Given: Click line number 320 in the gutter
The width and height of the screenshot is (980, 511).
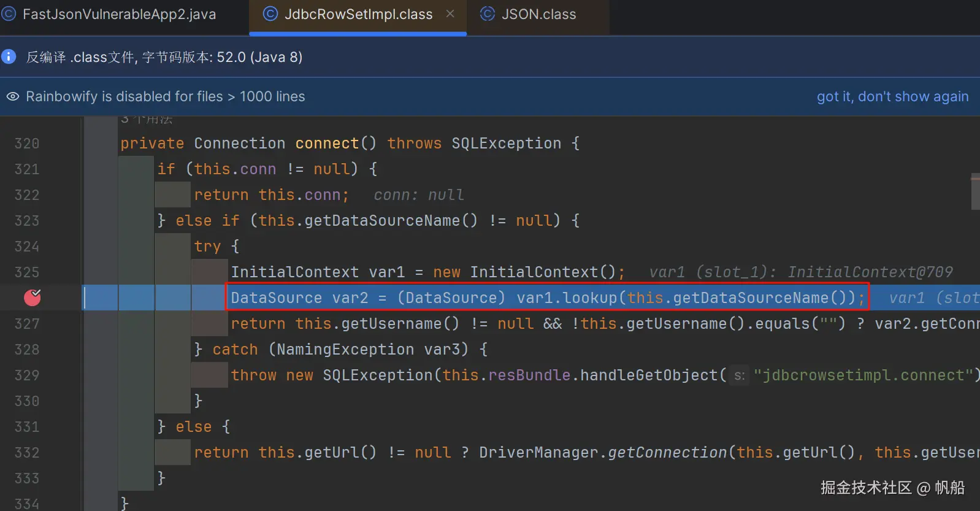Looking at the screenshot, I should click(26, 144).
